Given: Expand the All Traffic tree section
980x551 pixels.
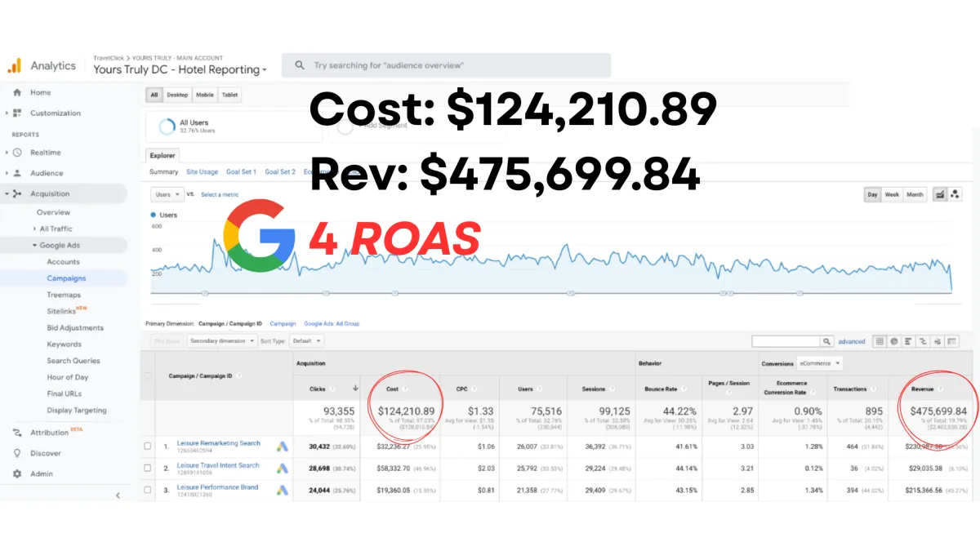Looking at the screenshot, I should (34, 229).
